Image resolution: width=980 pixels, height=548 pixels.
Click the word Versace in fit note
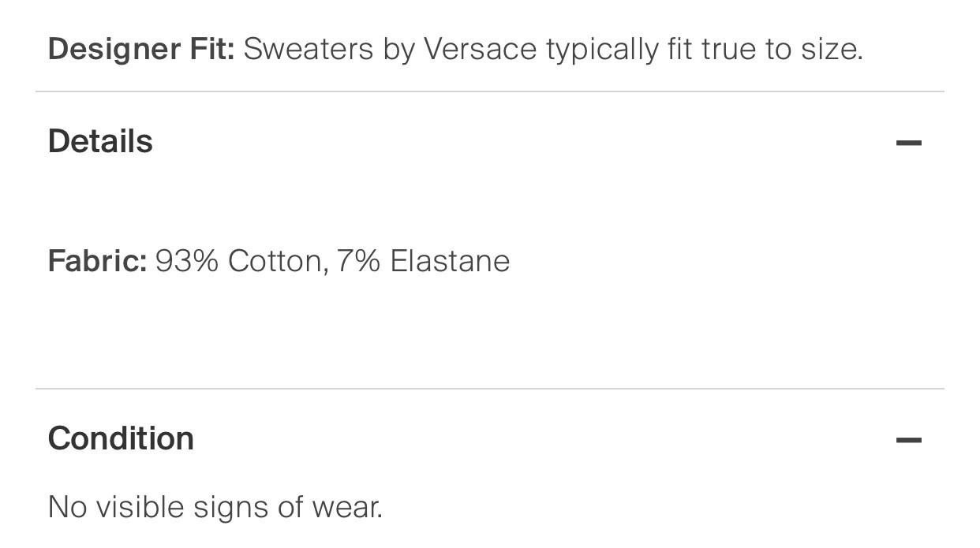click(481, 50)
